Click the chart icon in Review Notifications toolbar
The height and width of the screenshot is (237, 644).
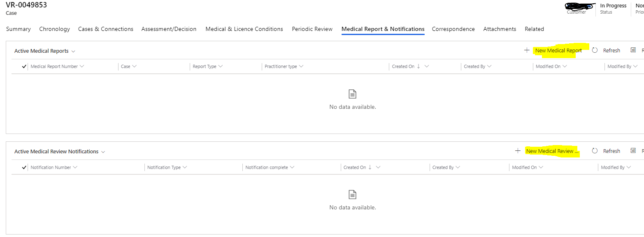point(633,151)
